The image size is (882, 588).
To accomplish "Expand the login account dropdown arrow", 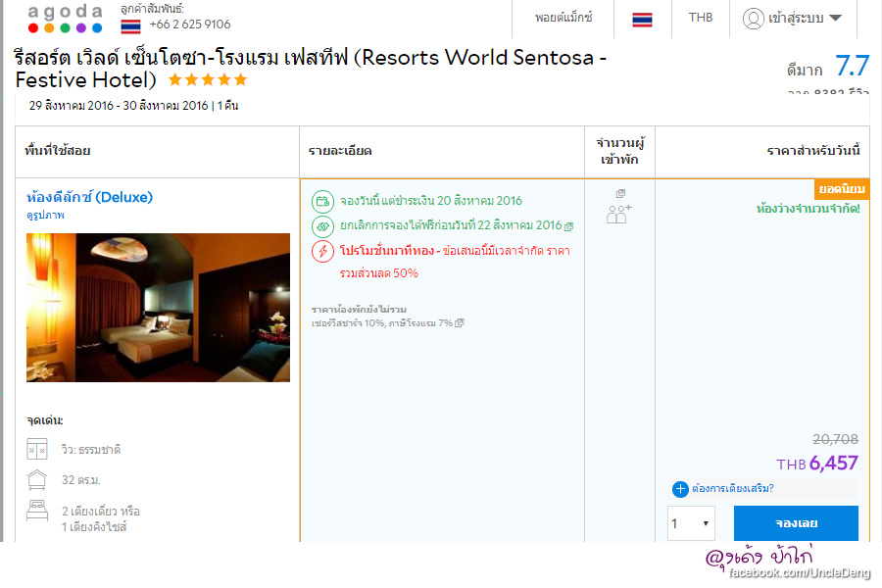I will [x=835, y=19].
